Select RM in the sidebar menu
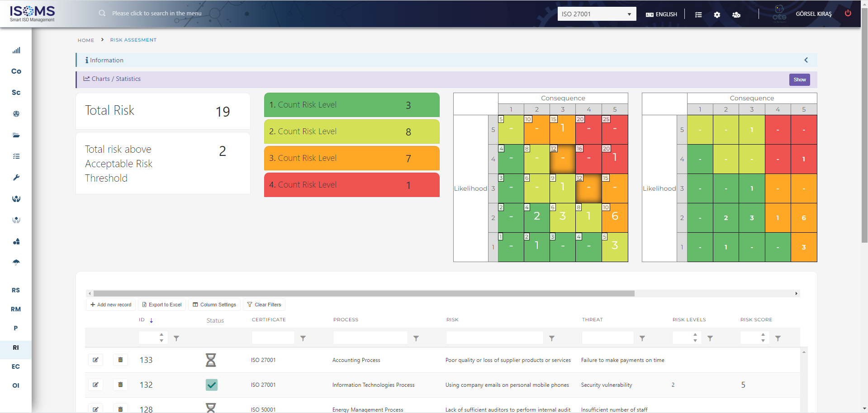 (16, 309)
